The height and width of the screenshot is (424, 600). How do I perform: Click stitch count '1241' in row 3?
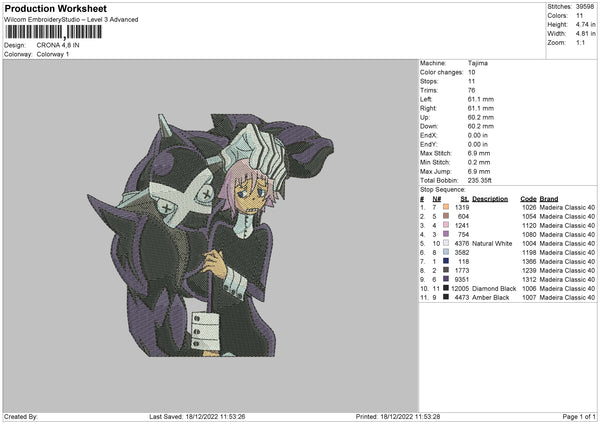pyautogui.click(x=462, y=225)
